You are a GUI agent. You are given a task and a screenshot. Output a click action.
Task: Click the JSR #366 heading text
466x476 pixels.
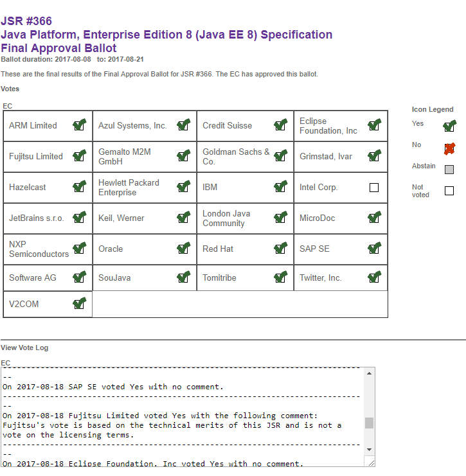pos(26,21)
